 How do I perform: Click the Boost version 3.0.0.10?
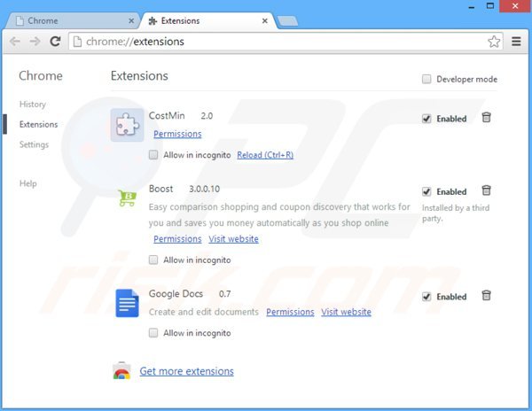click(204, 189)
